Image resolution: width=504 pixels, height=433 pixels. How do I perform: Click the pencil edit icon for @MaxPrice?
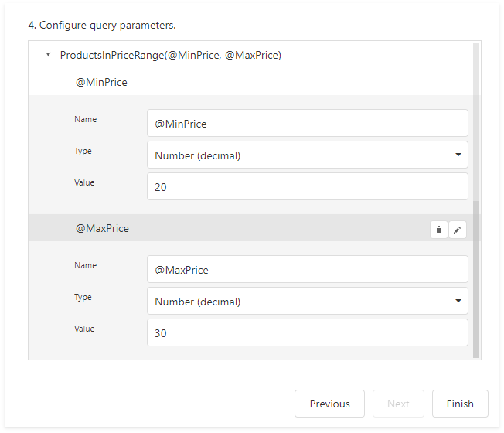coord(458,229)
